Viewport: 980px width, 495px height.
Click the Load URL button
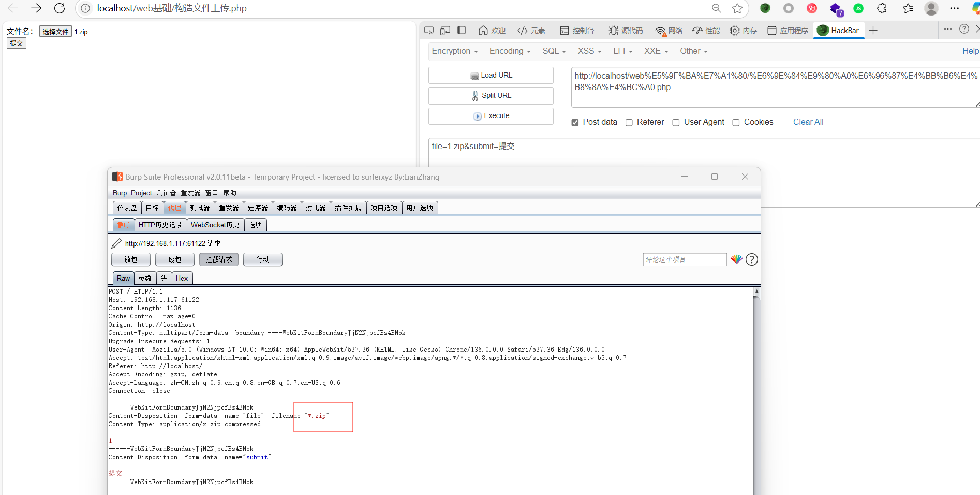click(491, 75)
